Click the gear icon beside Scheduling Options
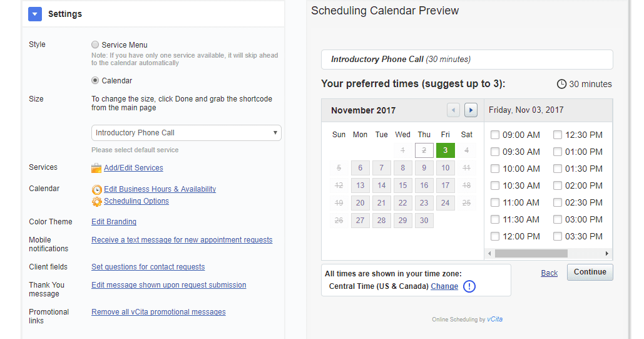Viewport: 644px width, 339px height. (x=96, y=201)
